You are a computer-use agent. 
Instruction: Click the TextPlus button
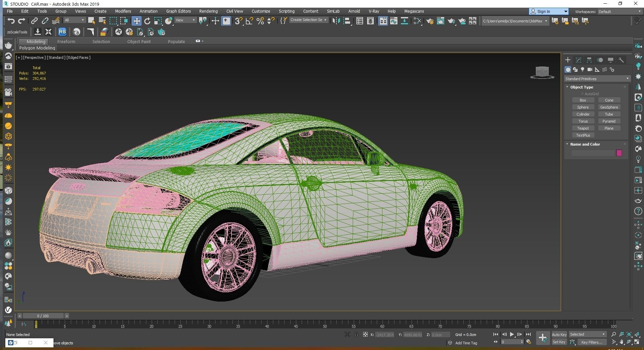pos(583,135)
